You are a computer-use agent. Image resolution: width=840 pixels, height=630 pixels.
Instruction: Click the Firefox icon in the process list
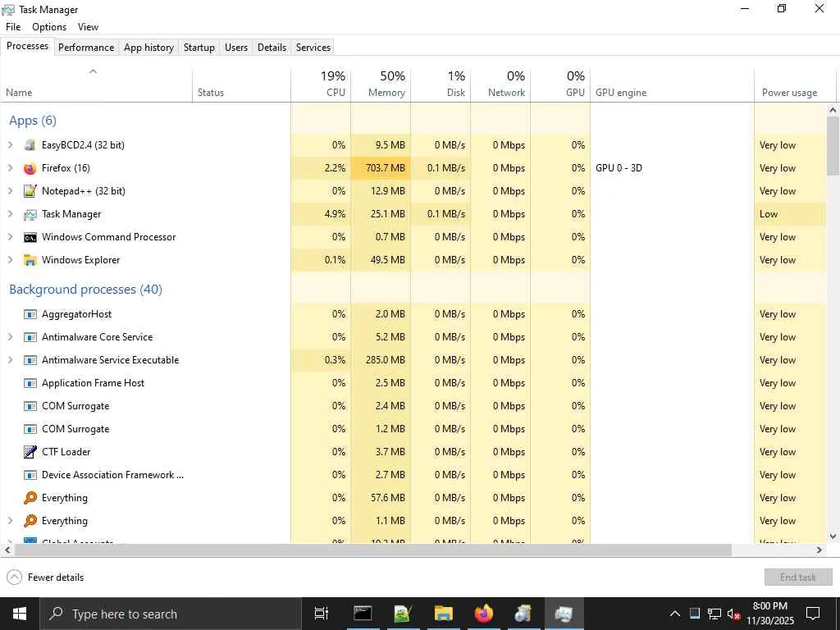[x=30, y=168]
